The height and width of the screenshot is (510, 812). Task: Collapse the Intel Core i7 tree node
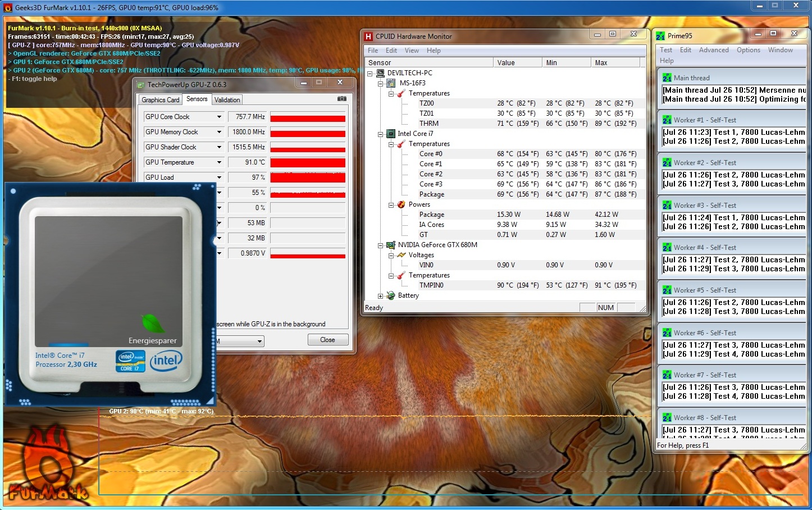tap(380, 134)
